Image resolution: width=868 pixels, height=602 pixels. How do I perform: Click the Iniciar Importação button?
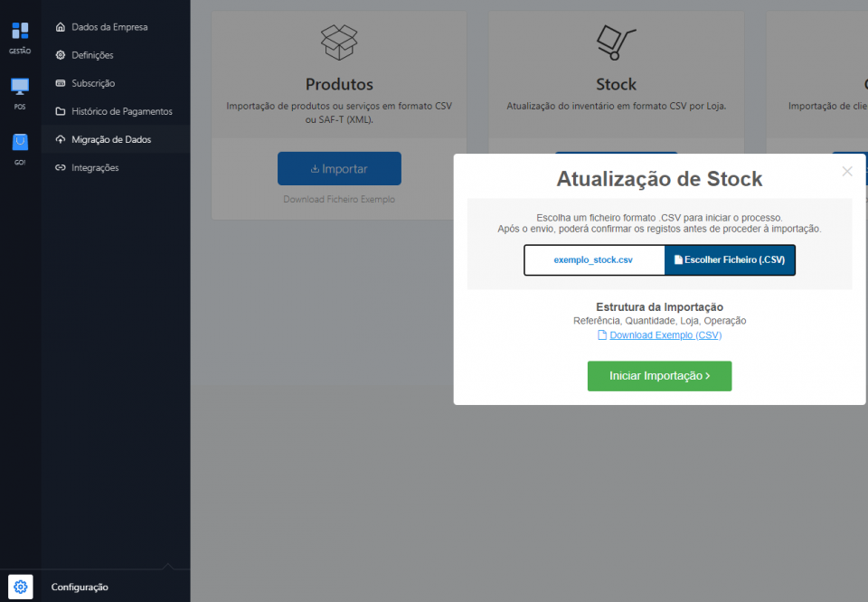(659, 376)
